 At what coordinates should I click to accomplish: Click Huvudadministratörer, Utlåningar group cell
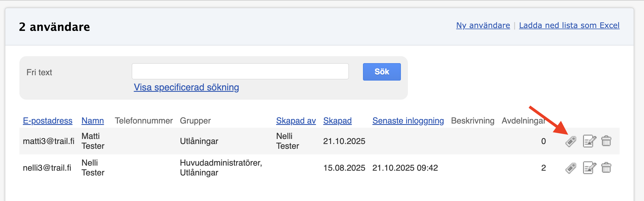221,168
